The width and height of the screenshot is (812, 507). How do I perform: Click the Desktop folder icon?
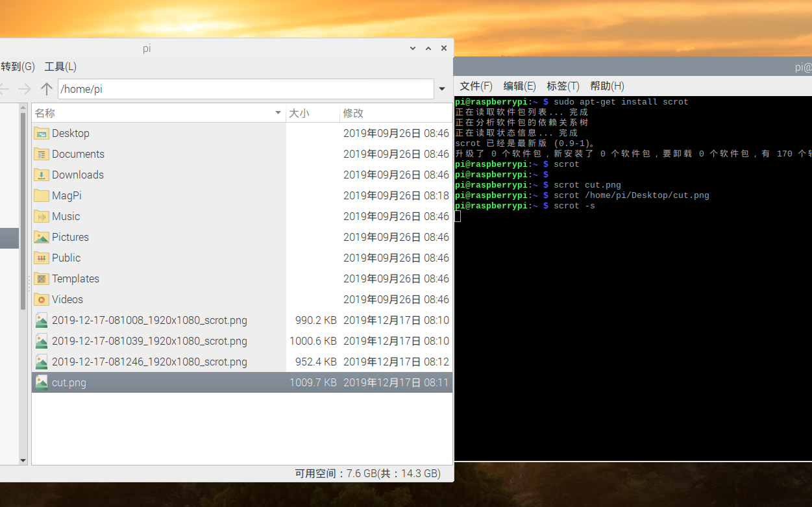tap(42, 133)
